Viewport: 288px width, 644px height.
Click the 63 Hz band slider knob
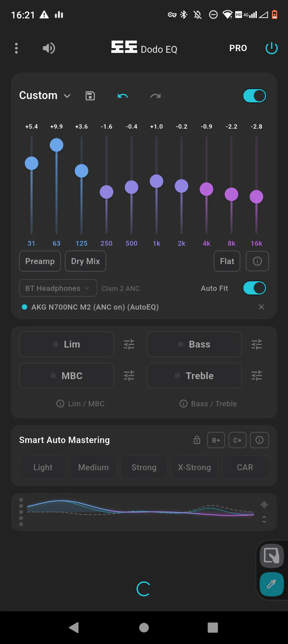click(56, 145)
